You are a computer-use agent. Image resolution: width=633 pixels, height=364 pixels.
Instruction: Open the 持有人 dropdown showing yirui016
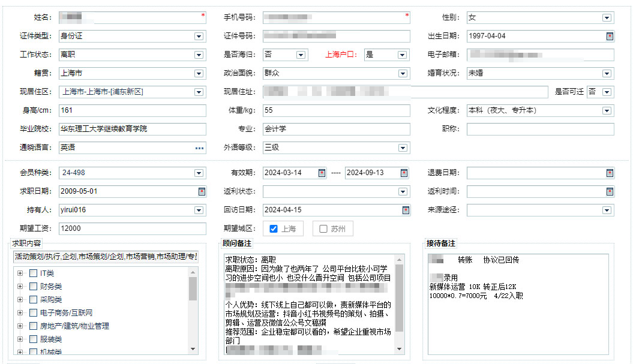[x=199, y=210]
